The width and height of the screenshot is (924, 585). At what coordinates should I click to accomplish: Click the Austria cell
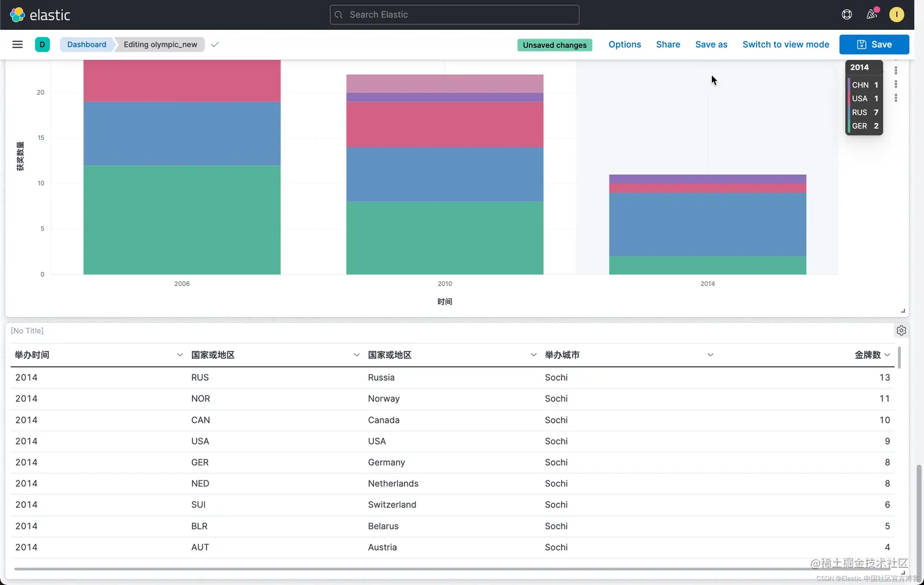pos(382,547)
